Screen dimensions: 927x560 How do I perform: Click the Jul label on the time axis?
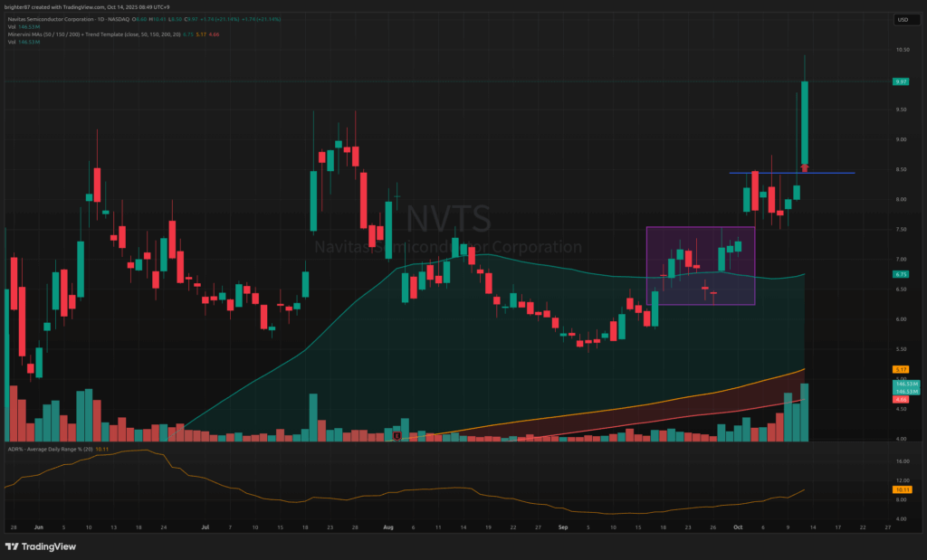pos(205,526)
